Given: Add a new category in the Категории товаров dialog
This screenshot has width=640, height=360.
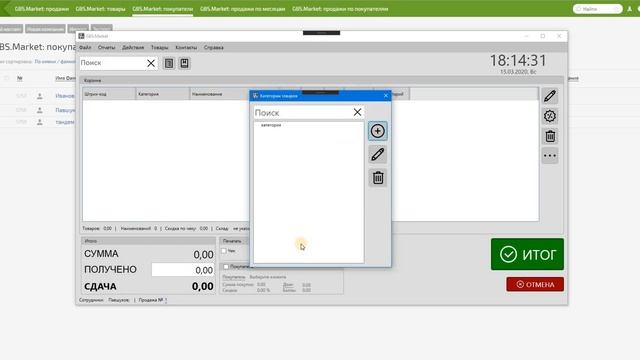Looking at the screenshot, I should [378, 131].
